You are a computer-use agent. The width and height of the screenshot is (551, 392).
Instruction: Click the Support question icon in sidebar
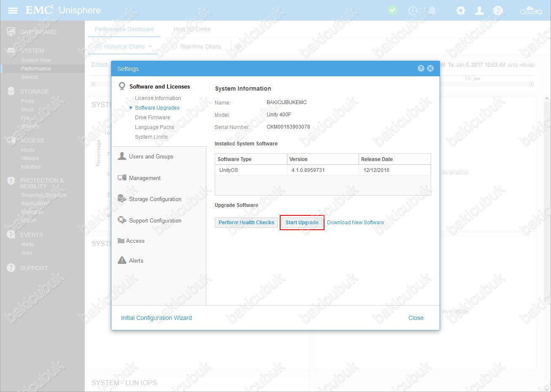(x=11, y=268)
